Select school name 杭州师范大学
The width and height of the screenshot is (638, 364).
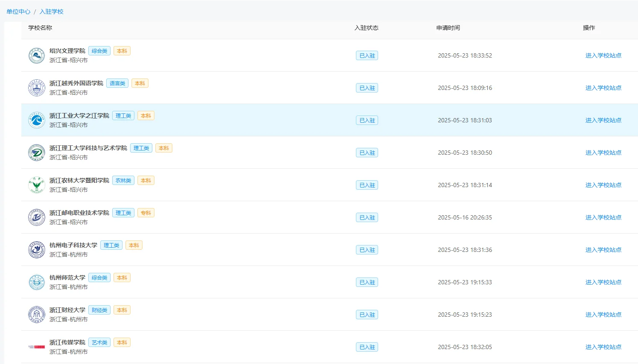[67, 277]
